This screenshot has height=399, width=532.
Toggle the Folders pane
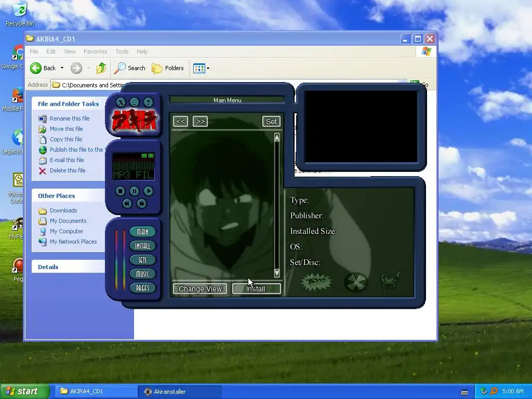[x=168, y=68]
